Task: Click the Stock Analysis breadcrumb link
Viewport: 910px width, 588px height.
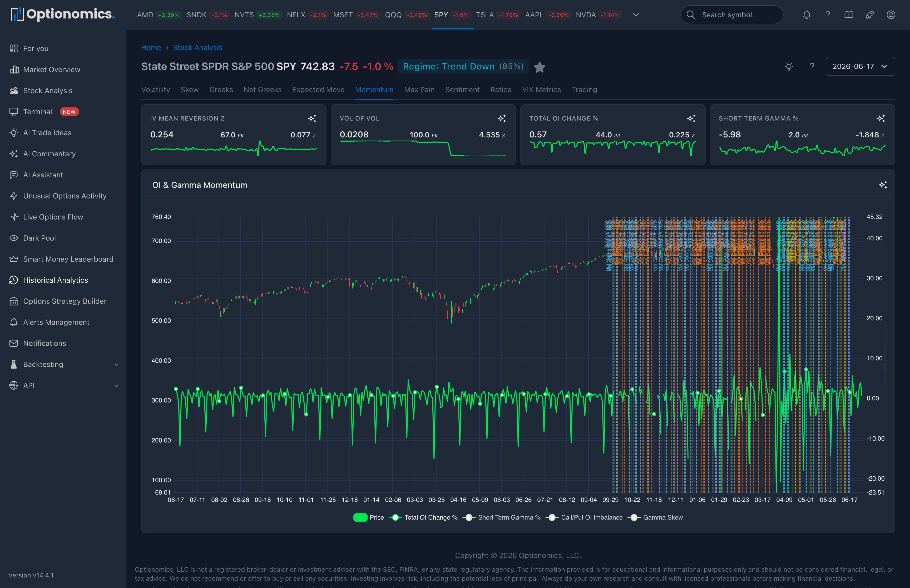Action: pyautogui.click(x=197, y=48)
